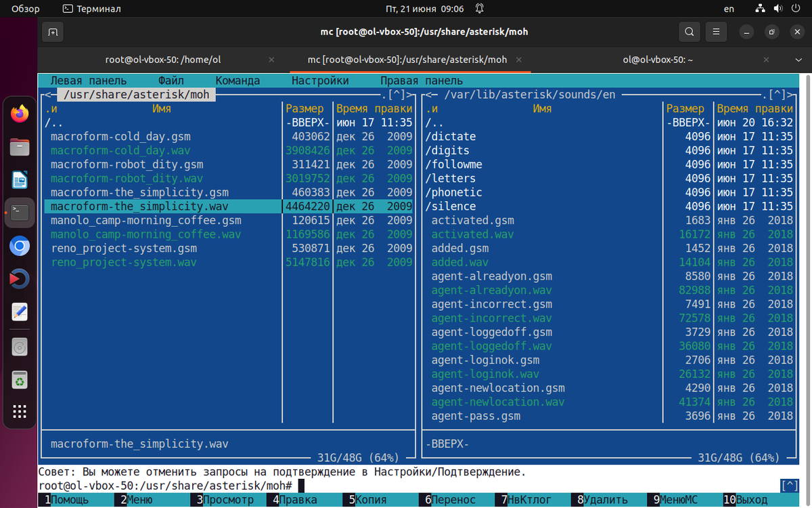Click the notification bell in the top bar
The image size is (812, 508).
point(479,9)
